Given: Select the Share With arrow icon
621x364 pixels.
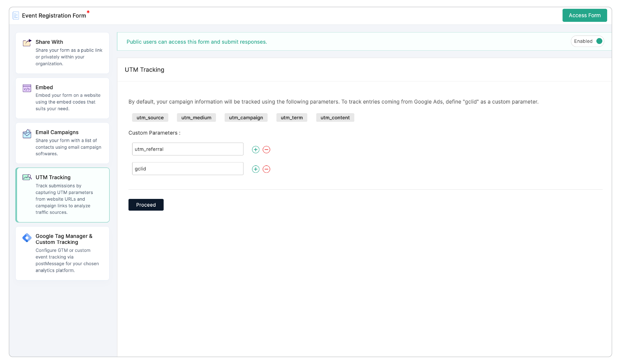Looking at the screenshot, I should pyautogui.click(x=27, y=43).
